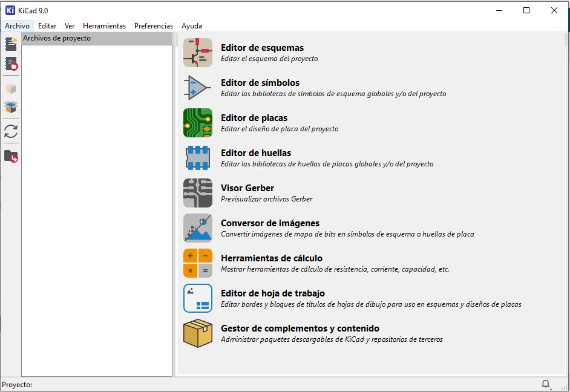Viewport: 570px width, 392px height.
Task: Open the Editar menu
Action: click(47, 26)
